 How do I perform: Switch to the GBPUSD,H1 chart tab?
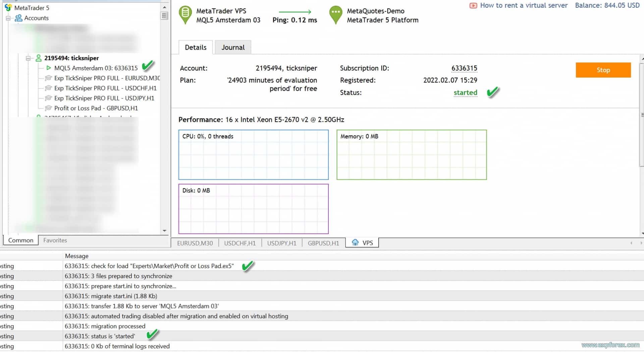[x=323, y=243]
